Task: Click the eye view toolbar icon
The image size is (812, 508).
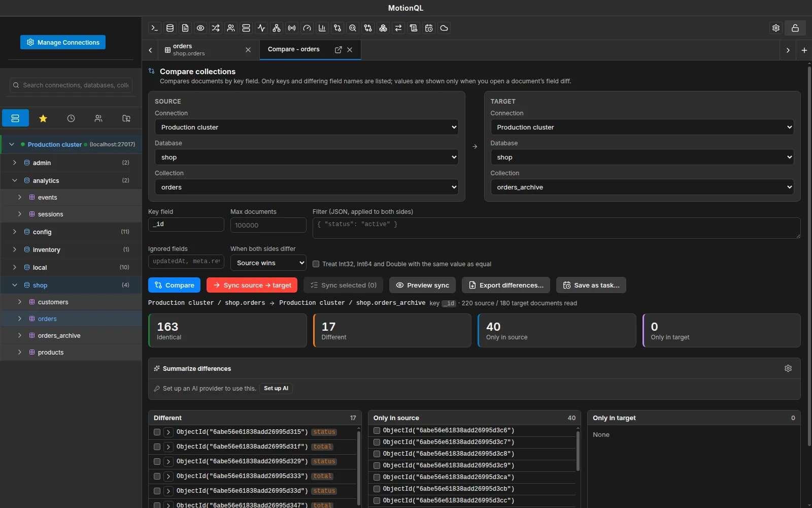Action: coord(200,28)
